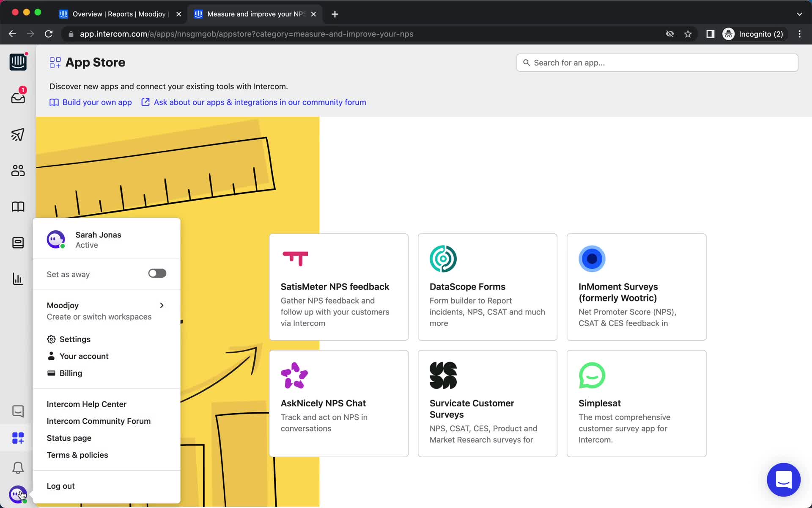Open DataScope Forms app title
The width and height of the screenshot is (812, 508).
(467, 287)
